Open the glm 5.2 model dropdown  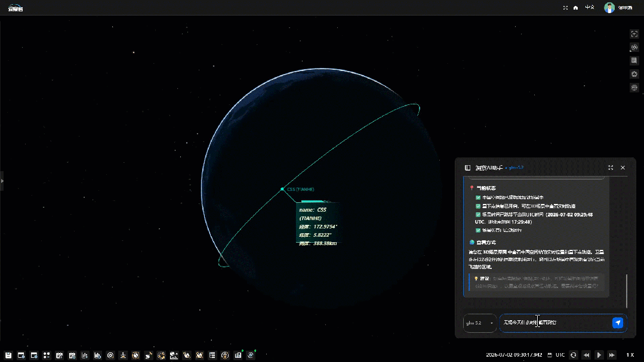coord(479,323)
